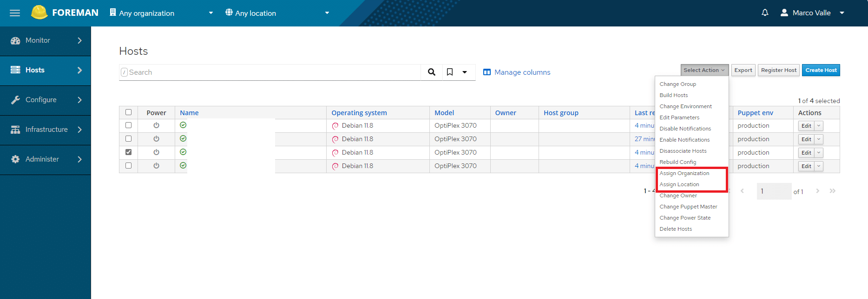The width and height of the screenshot is (868, 299).
Task: Open the Any location dropdown
Action: tap(277, 13)
